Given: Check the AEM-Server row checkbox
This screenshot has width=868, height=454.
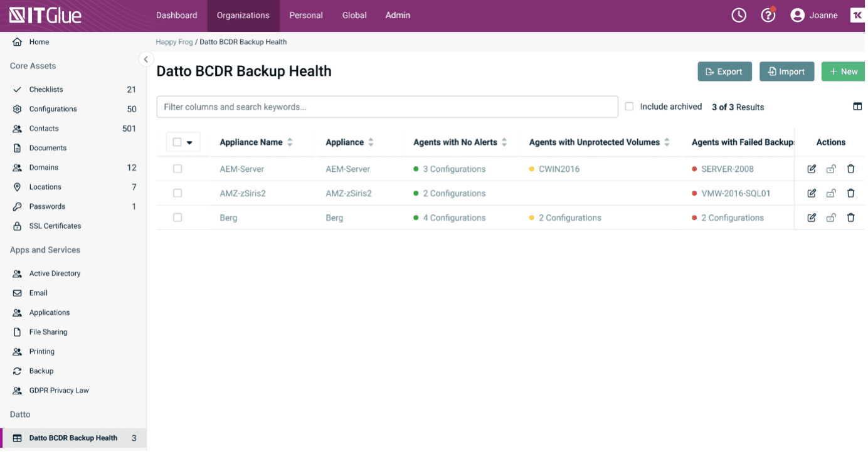Looking at the screenshot, I should pos(177,169).
